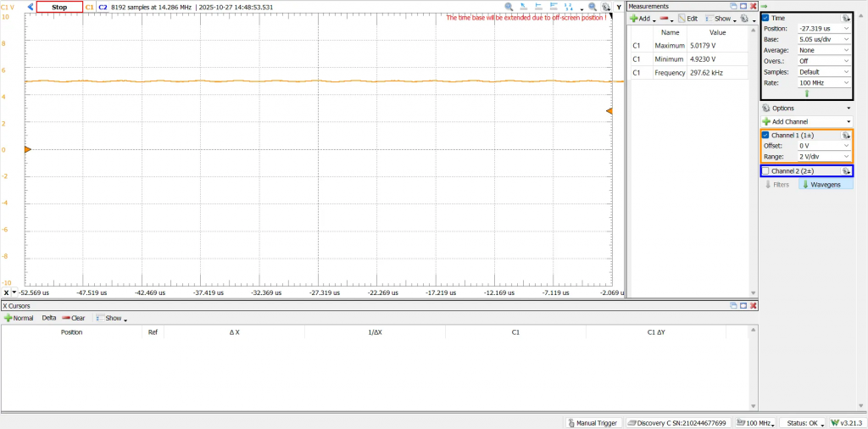Open the Time settings gear icon
868x429 pixels.
coord(845,18)
